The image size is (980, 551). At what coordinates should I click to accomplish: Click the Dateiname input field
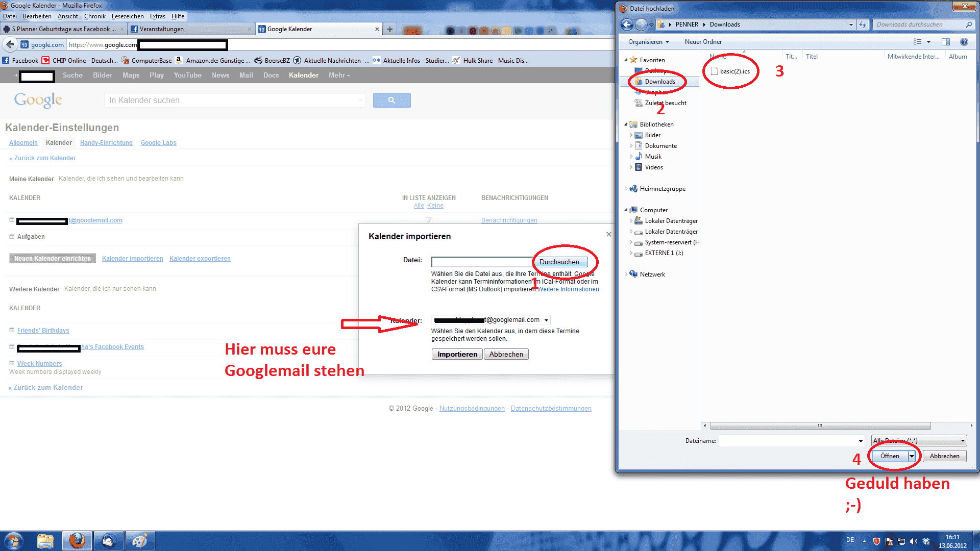pyautogui.click(x=788, y=441)
